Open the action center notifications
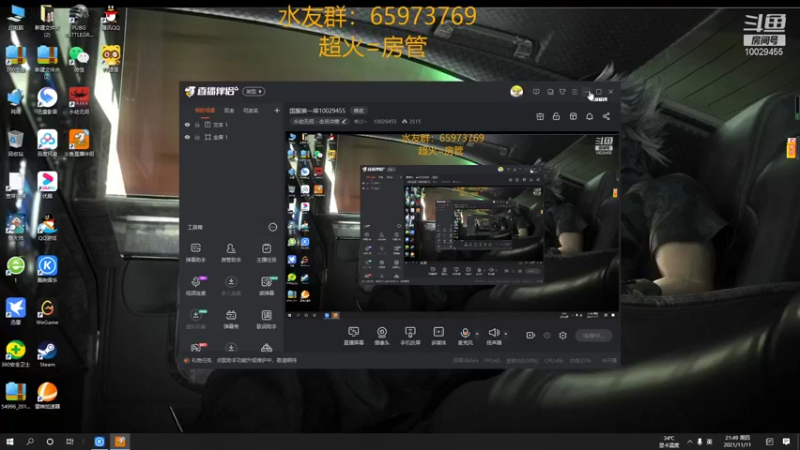Screen dimensions: 800x450 click(786, 441)
